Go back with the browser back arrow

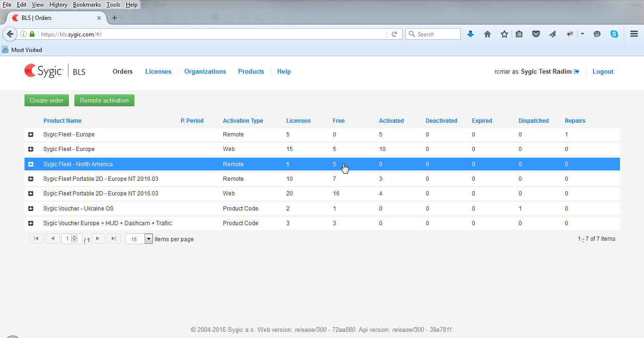tap(10, 34)
